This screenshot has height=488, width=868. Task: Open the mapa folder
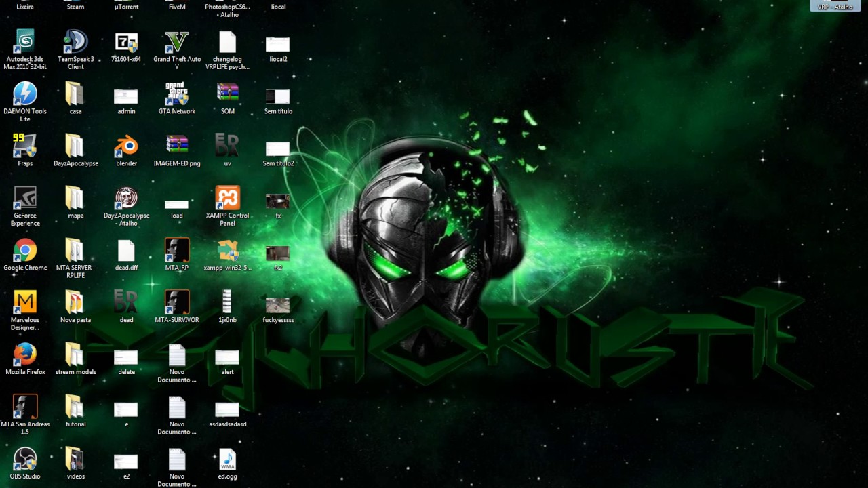pos(74,199)
